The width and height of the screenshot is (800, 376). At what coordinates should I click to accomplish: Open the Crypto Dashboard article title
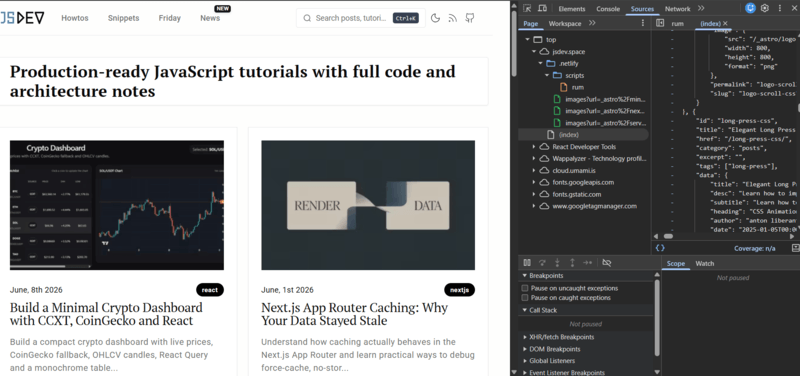click(x=106, y=314)
